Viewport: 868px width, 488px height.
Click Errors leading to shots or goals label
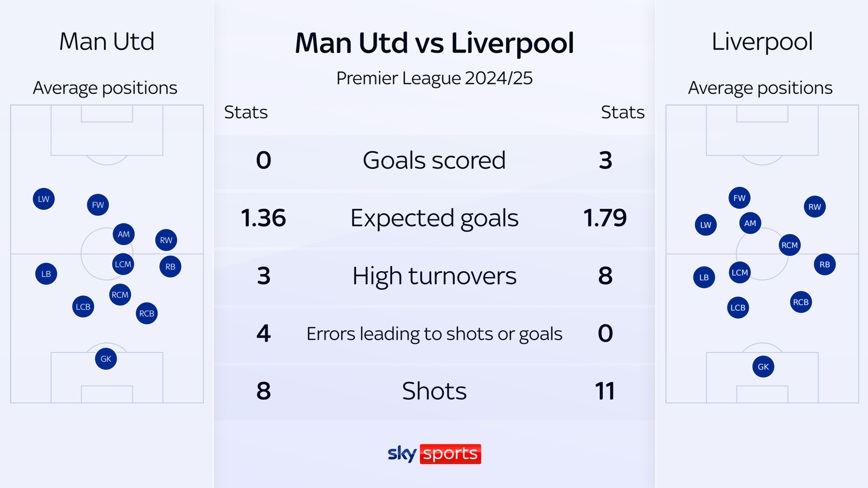click(434, 333)
